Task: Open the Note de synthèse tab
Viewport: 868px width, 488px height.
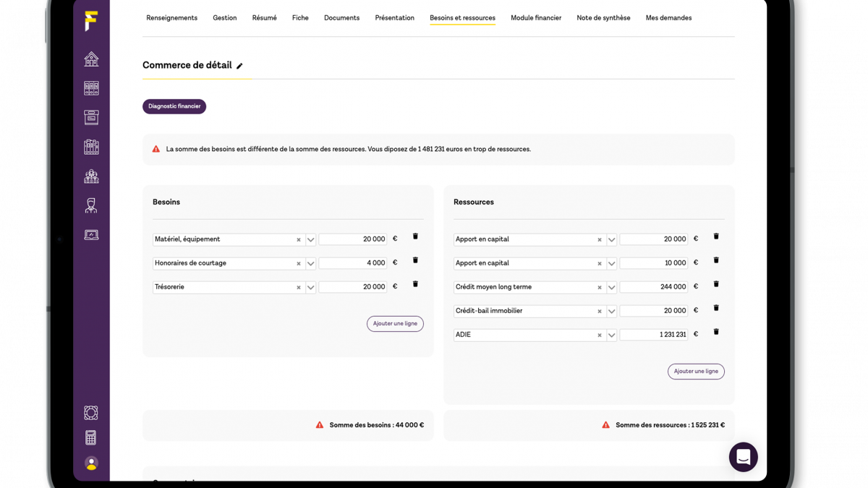Action: [603, 18]
